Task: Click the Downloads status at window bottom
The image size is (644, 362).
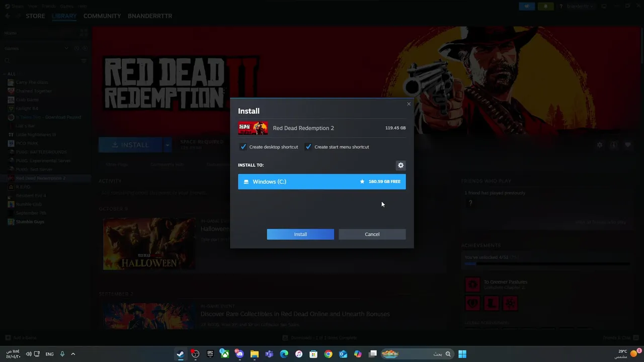Action: click(319, 338)
